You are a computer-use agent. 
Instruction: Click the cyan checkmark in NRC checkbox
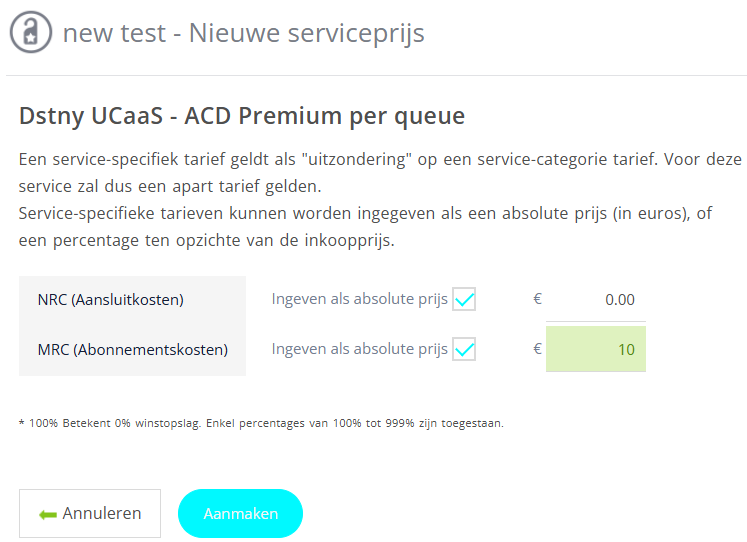(464, 300)
